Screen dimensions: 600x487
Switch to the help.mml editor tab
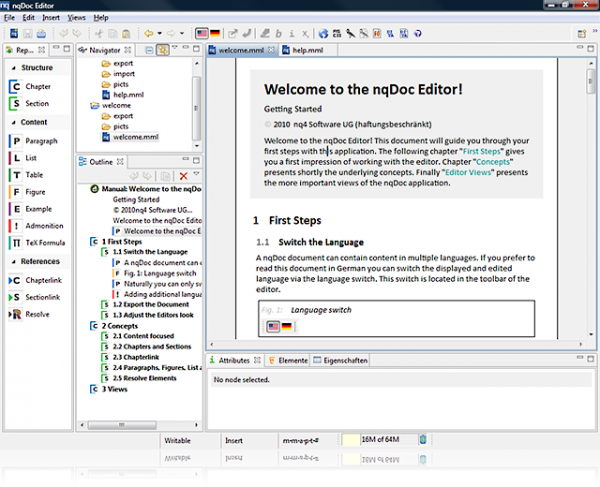tap(305, 50)
